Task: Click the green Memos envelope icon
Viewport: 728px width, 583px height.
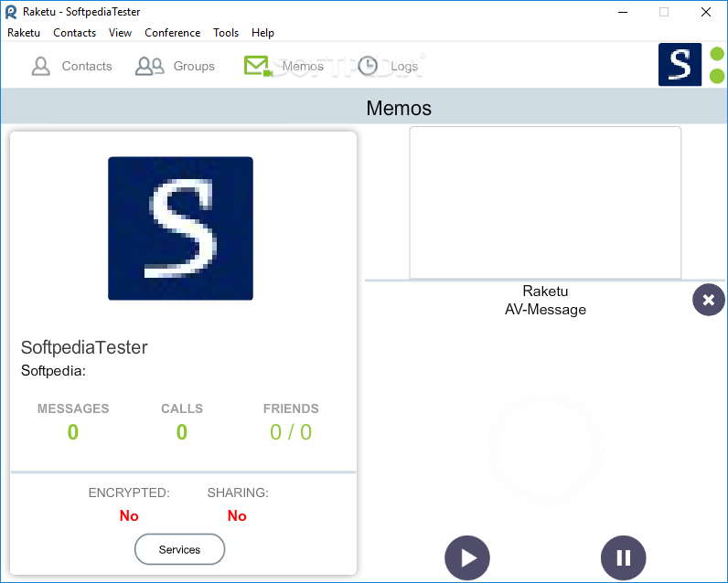Action: 258,66
